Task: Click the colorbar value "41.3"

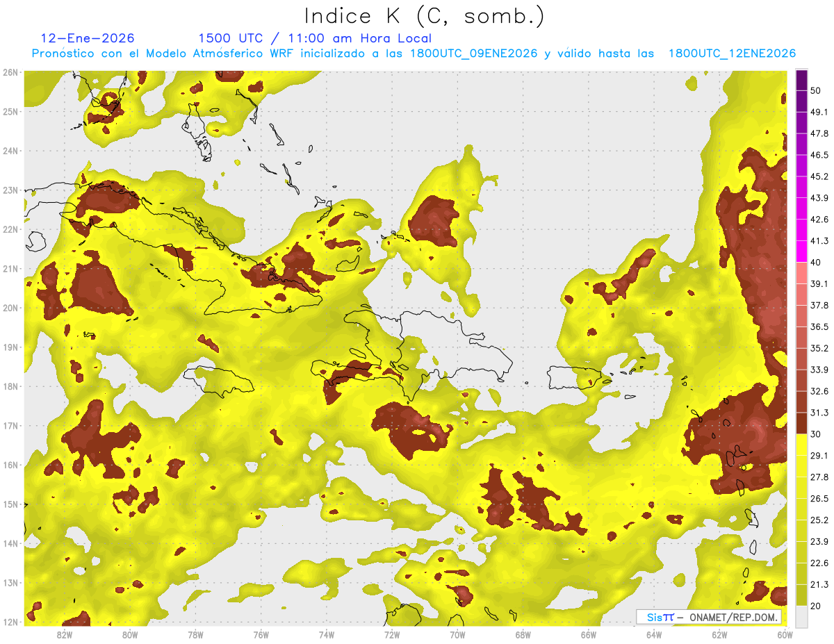Action: [x=819, y=241]
